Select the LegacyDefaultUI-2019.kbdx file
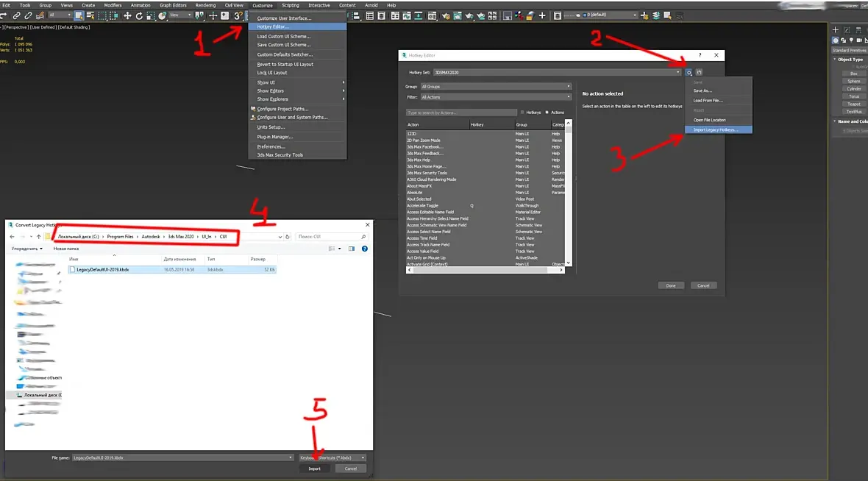This screenshot has height=481, width=868. (x=172, y=270)
